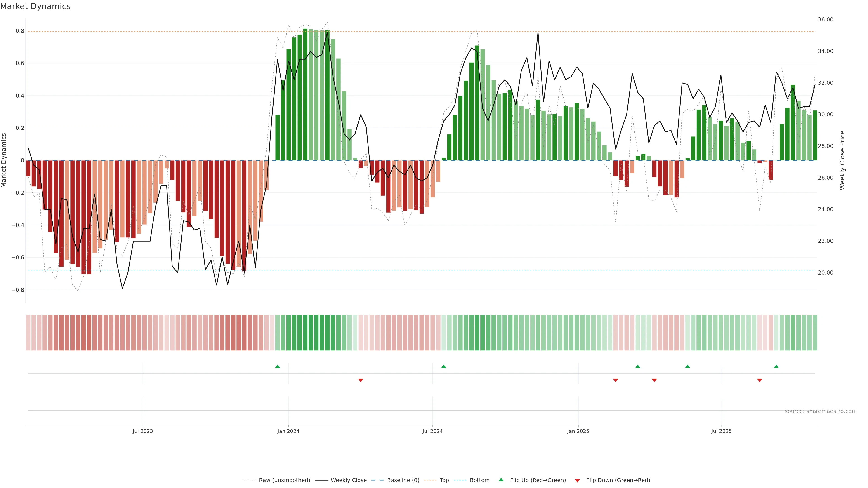This screenshot has height=488, width=868.
Task: Click the Bottom legend entry
Action: [x=479, y=480]
